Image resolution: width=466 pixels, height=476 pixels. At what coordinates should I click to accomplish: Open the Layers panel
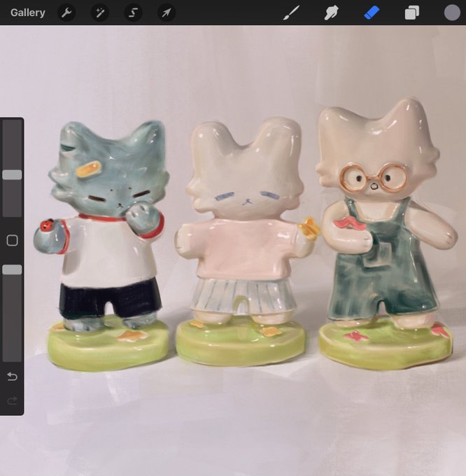(x=411, y=13)
